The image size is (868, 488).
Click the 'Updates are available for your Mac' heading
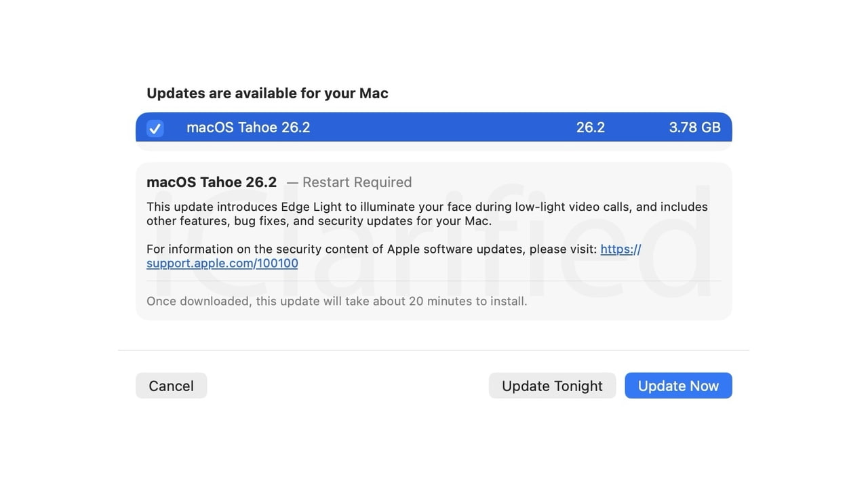[x=267, y=93]
